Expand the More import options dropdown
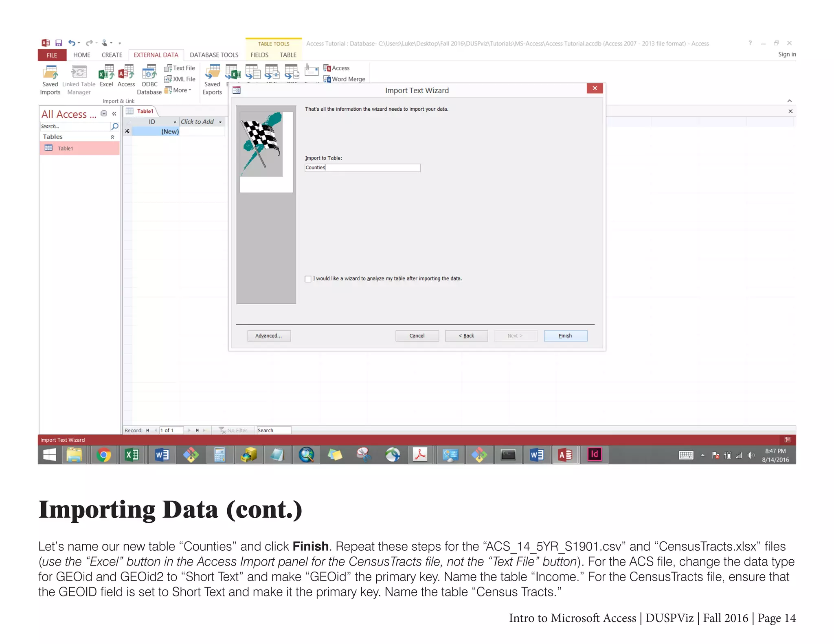 [178, 90]
